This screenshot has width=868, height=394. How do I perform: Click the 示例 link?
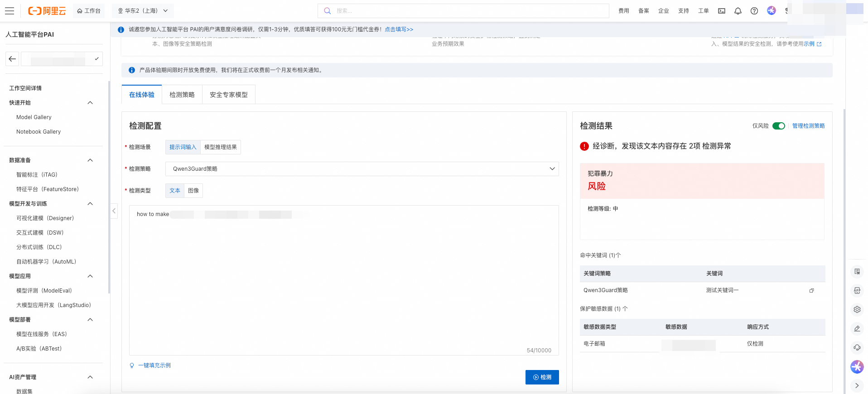(809, 44)
